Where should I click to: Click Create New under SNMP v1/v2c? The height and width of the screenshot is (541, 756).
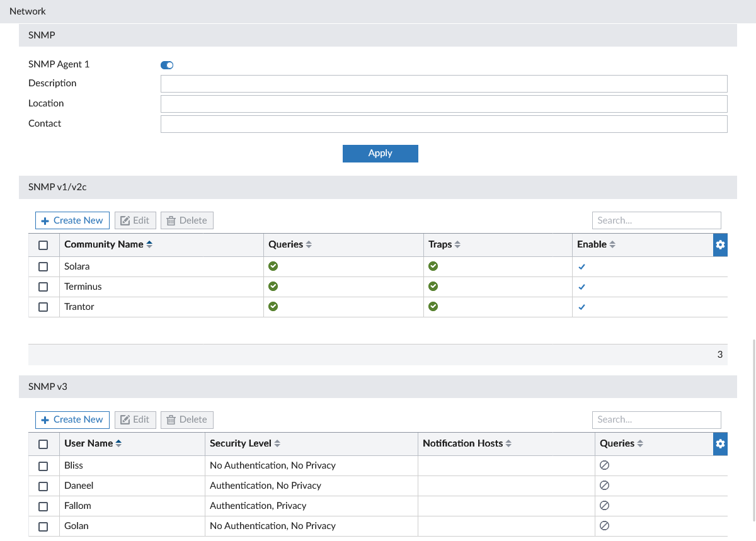click(72, 220)
